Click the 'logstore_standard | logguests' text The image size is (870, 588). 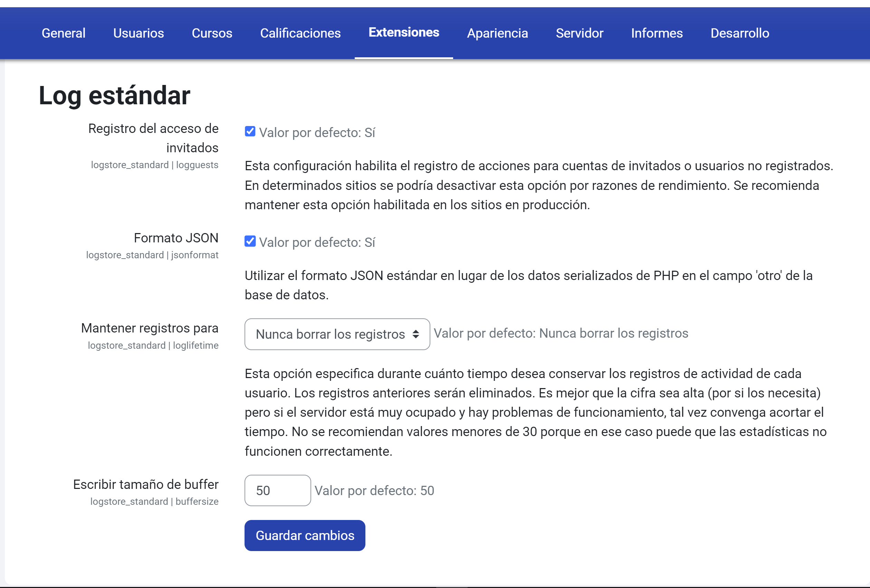point(155,165)
